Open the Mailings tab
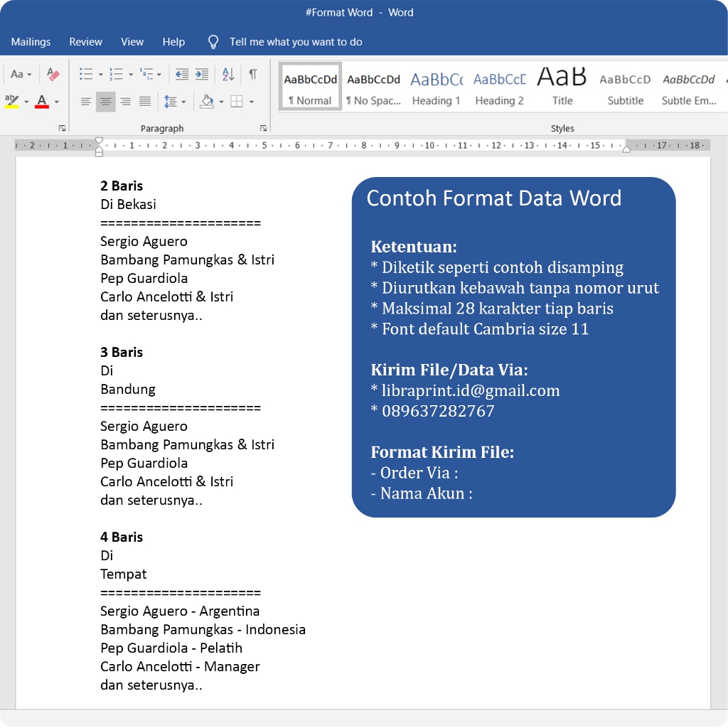 coord(31,42)
